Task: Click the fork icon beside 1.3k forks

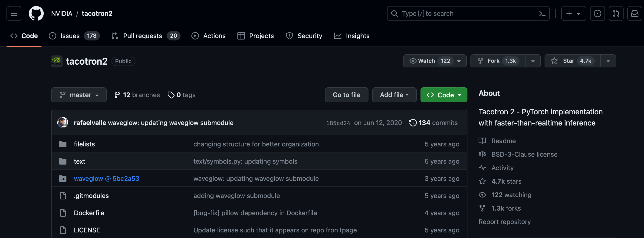Action: tap(482, 208)
